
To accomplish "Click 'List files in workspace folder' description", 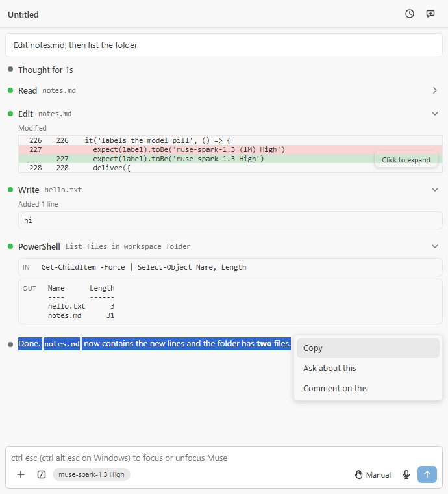I will click(x=128, y=247).
